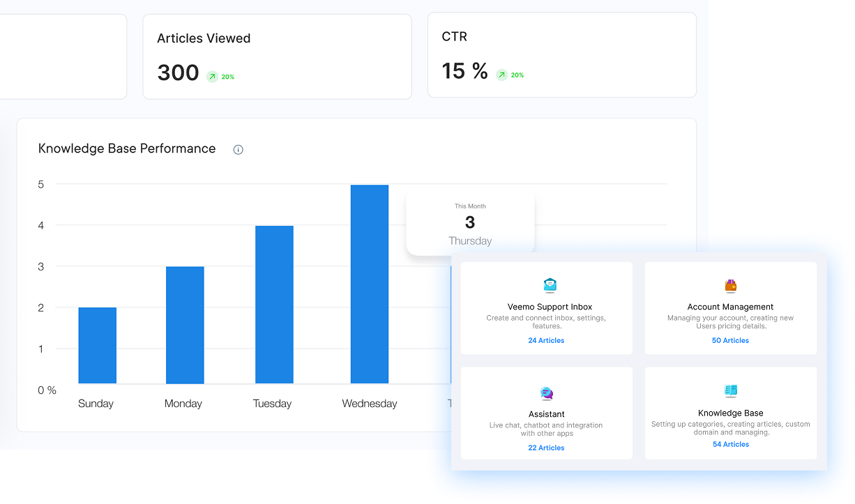855x504 pixels.
Task: Open the 50 Articles link
Action: (x=730, y=341)
